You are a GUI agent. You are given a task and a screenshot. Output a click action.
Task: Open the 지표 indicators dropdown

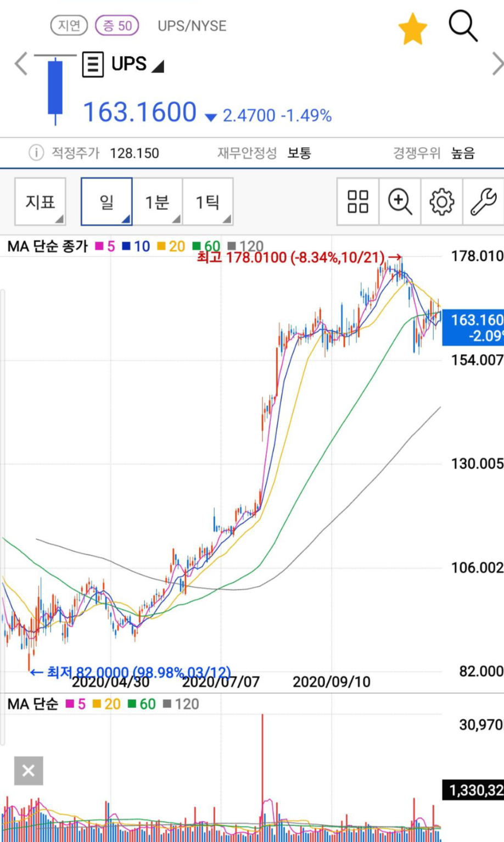[41, 202]
